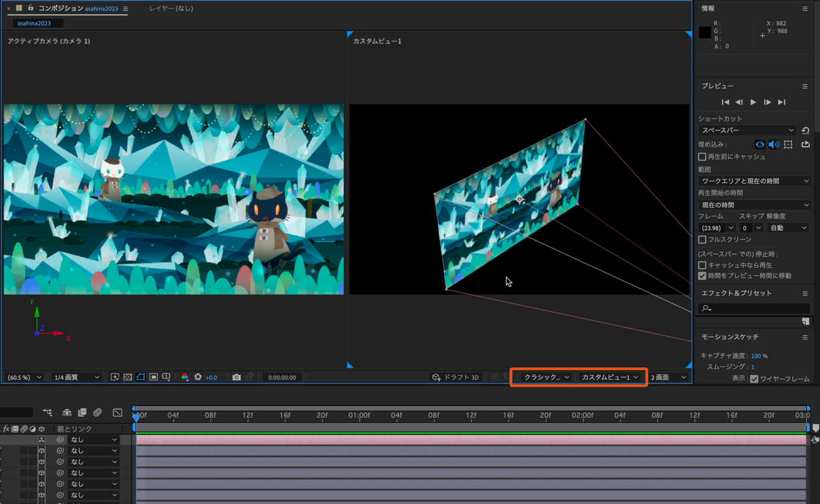Open 現在の時間 playback start dropdown
Image resolution: width=820 pixels, height=504 pixels.
click(x=755, y=205)
